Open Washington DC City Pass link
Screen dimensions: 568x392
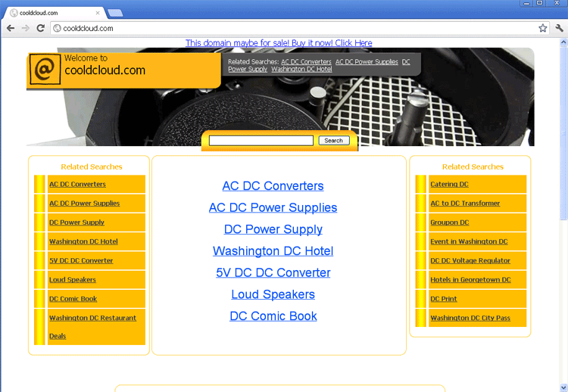(x=470, y=318)
